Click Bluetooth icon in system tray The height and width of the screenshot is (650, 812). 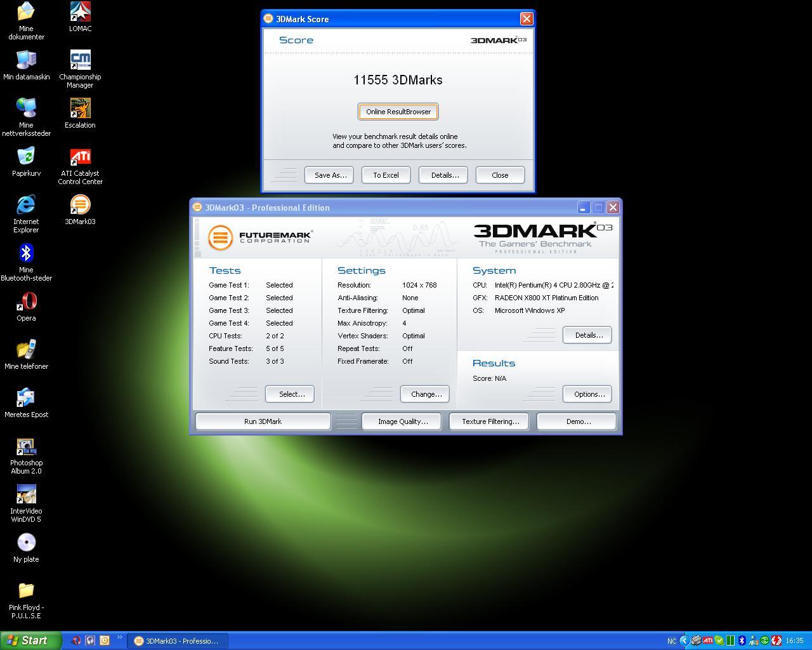pos(742,640)
